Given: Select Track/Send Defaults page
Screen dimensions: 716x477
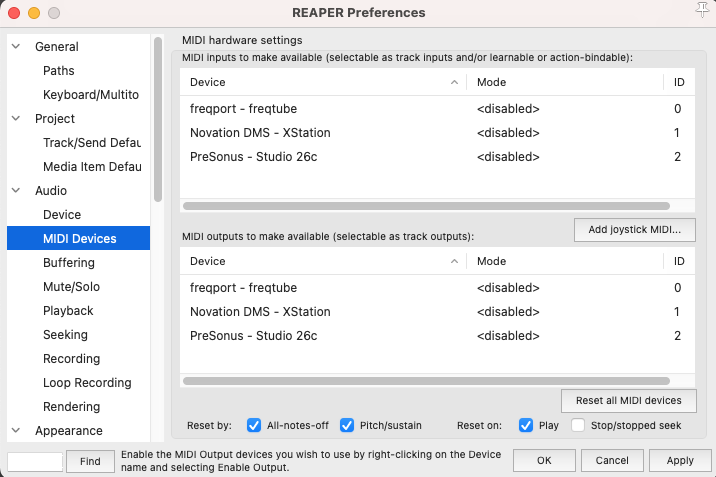Looking at the screenshot, I should coord(92,143).
